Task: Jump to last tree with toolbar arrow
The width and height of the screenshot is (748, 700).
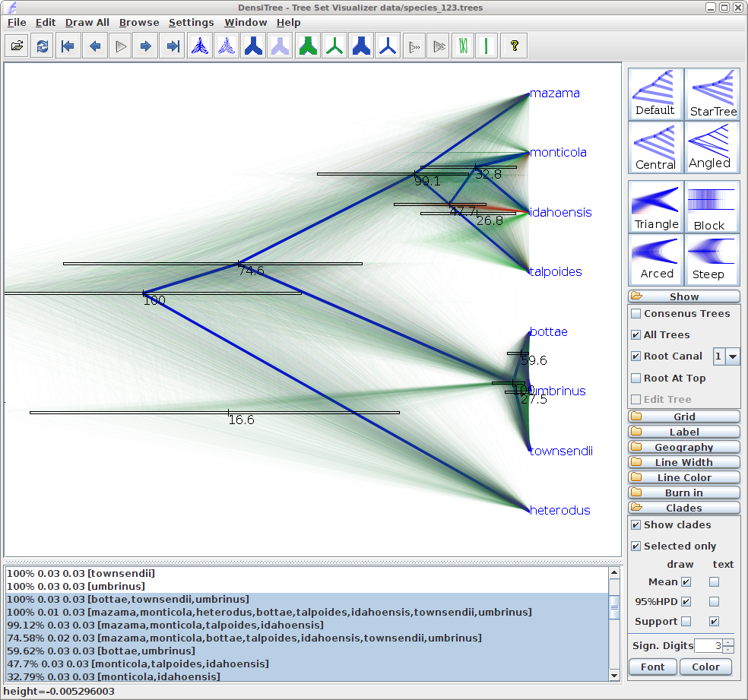Action: (x=173, y=46)
